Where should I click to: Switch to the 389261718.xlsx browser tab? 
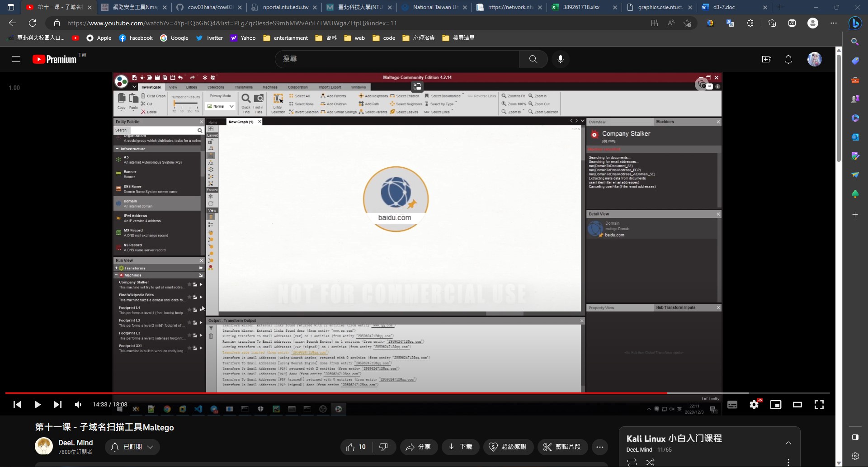click(x=581, y=7)
